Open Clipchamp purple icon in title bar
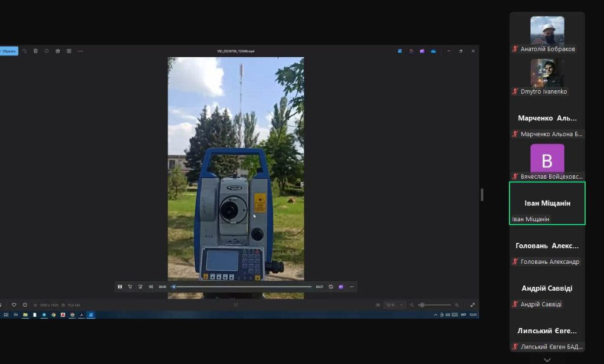604x364 pixels. coord(422,51)
